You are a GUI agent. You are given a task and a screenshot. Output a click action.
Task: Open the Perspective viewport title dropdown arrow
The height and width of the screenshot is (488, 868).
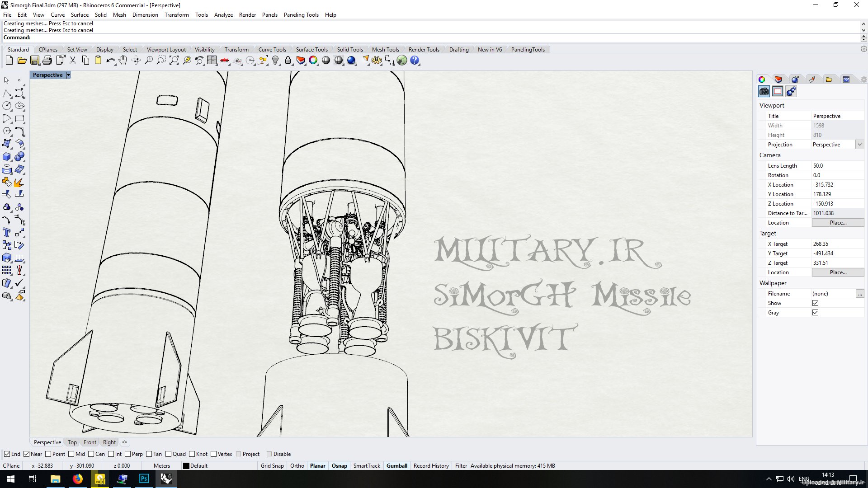[x=68, y=75]
